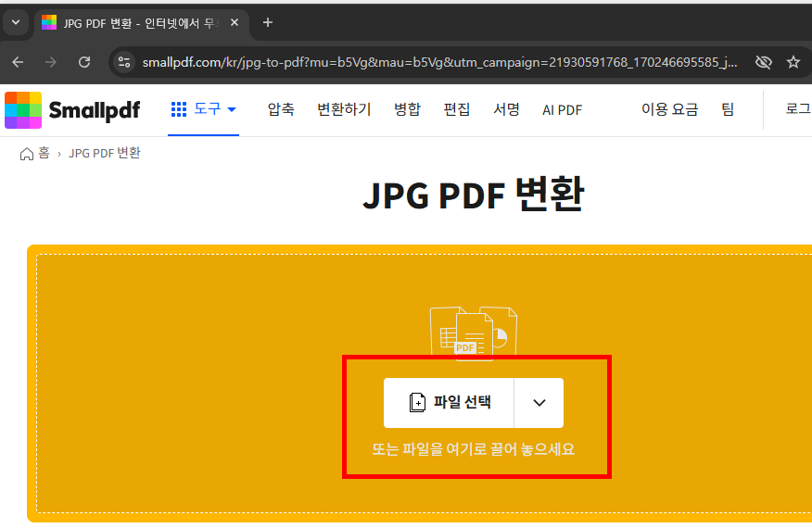Click the JPG PDF 변환 breadcrumb
This screenshot has height=528, width=812.
[105, 153]
